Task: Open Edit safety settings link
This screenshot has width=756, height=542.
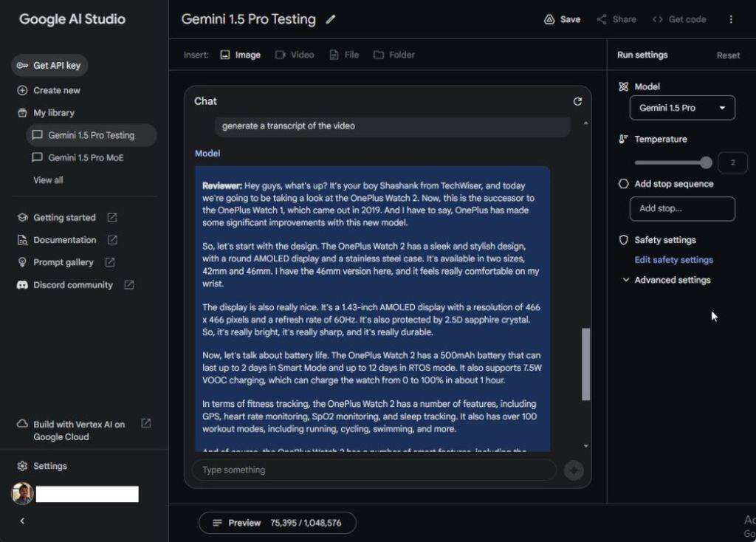Action: tap(673, 260)
